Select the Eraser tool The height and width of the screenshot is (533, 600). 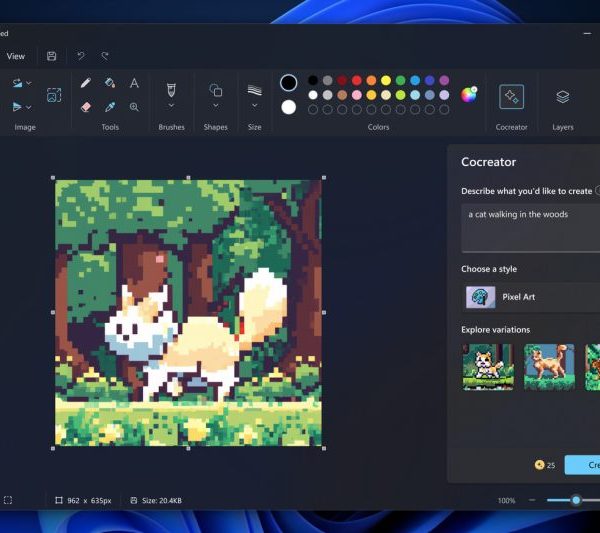[86, 107]
